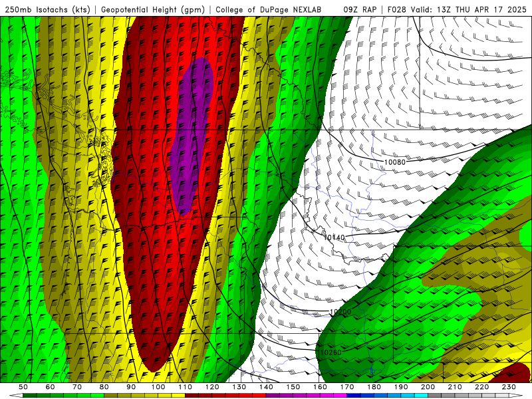Screen dimensions: 532x399
Task: Click the 230 value on the color scale
Action: point(509,387)
